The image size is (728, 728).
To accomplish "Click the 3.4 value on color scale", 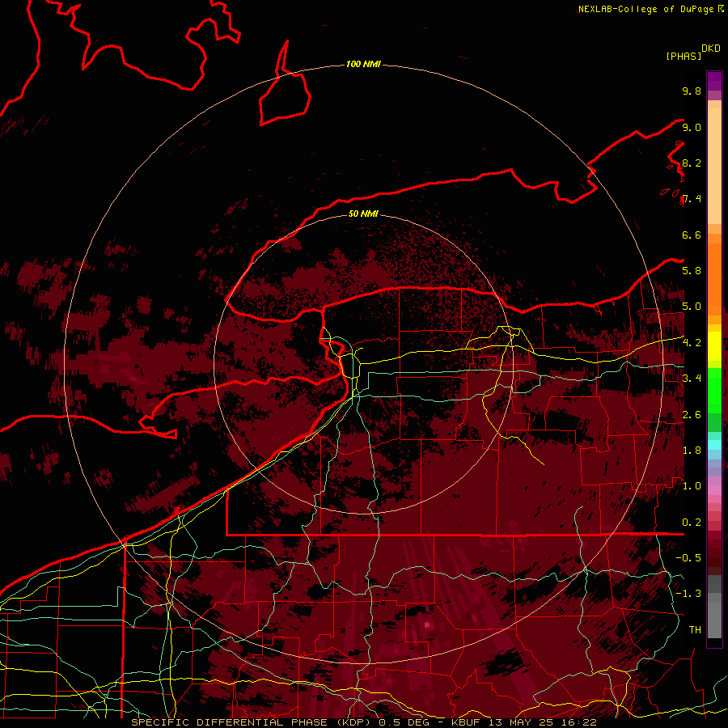I will [692, 379].
